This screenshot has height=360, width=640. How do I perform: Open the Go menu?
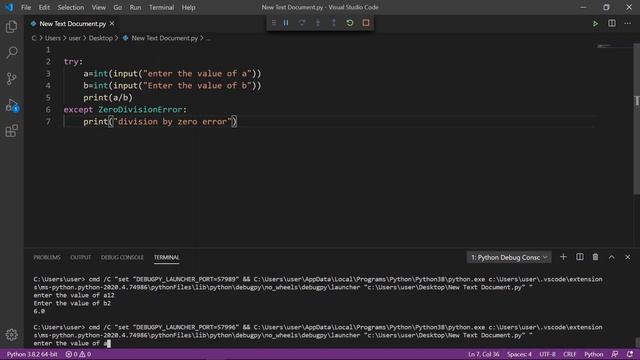point(118,7)
